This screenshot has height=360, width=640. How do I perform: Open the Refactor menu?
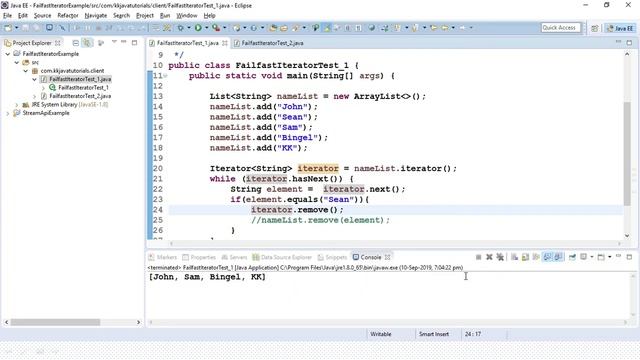pos(68,16)
